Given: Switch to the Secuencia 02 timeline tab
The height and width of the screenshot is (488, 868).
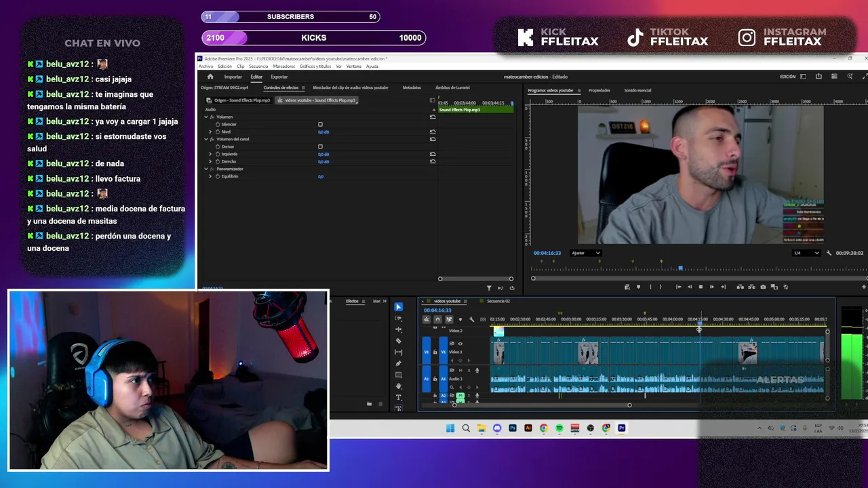Looking at the screenshot, I should [498, 301].
